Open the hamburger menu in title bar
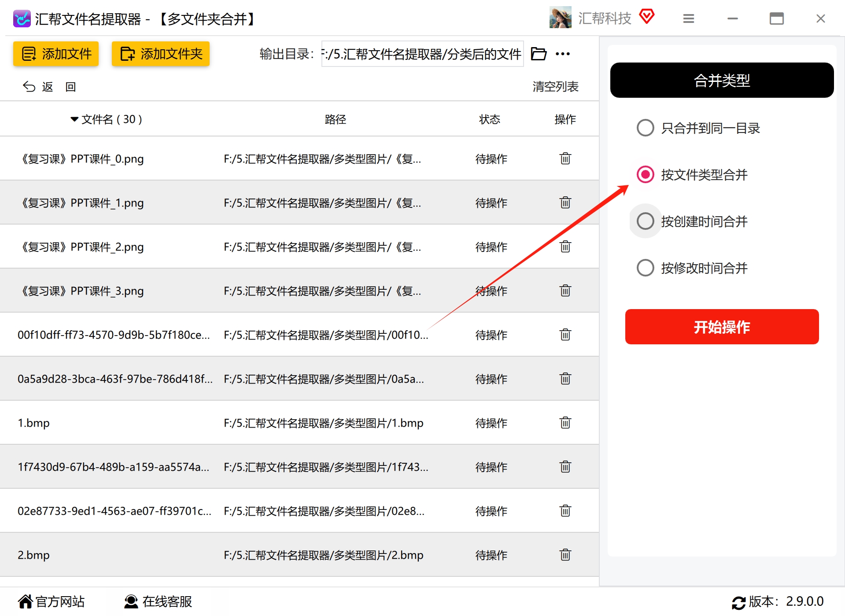This screenshot has height=616, width=845. 689,18
